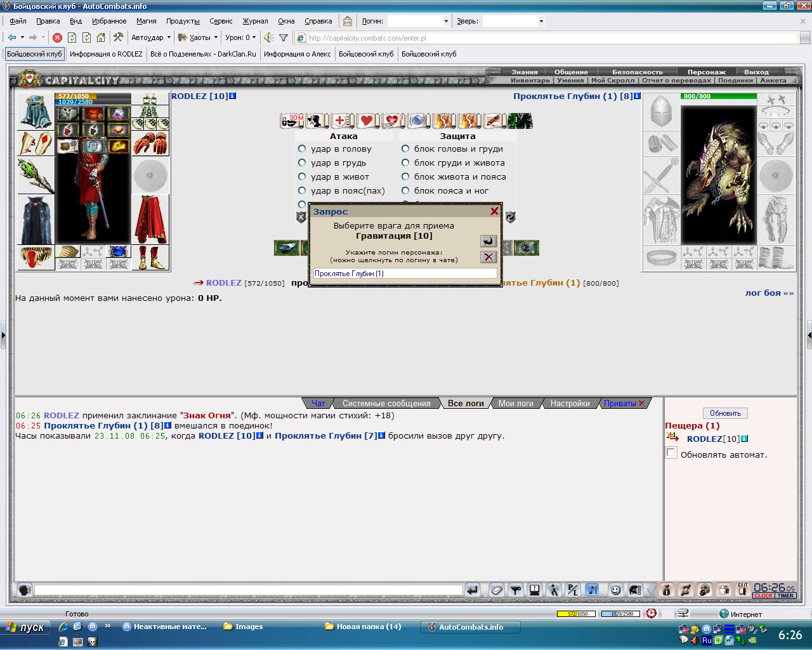Open the Магия menu
812x650 pixels.
(146, 21)
